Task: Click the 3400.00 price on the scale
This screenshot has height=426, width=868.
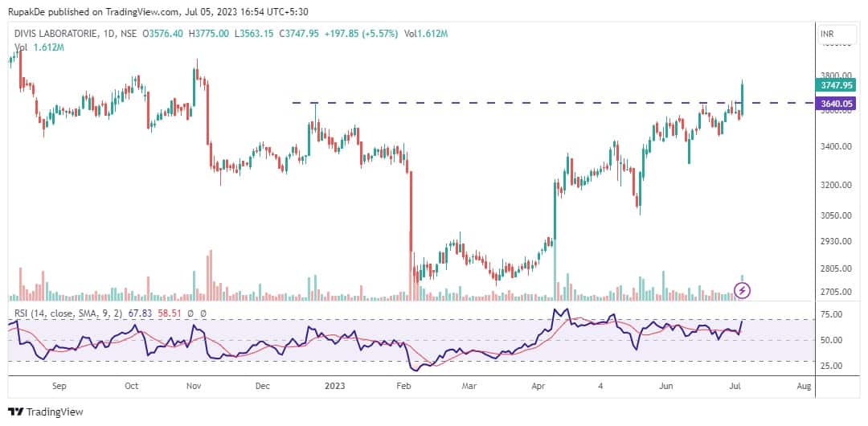Action: click(x=833, y=146)
